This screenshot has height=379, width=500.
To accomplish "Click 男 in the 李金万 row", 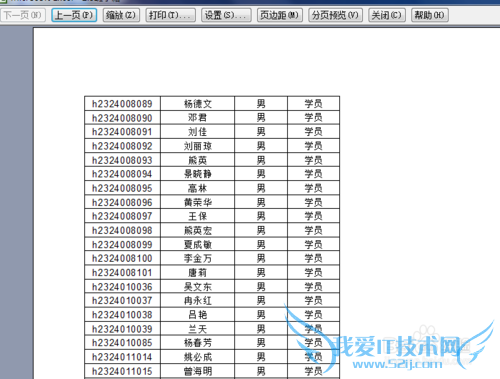I will click(261, 258).
